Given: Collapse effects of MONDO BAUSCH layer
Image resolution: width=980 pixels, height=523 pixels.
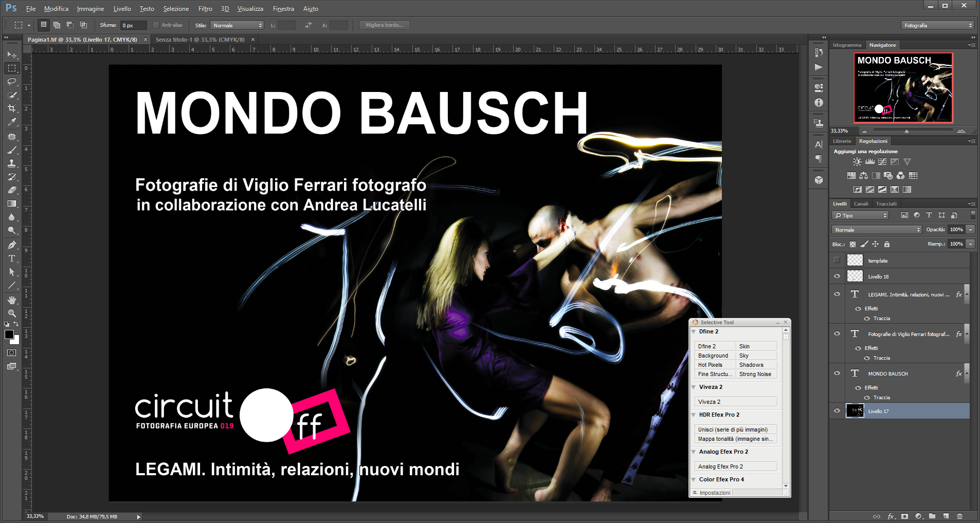Looking at the screenshot, I should [967, 373].
